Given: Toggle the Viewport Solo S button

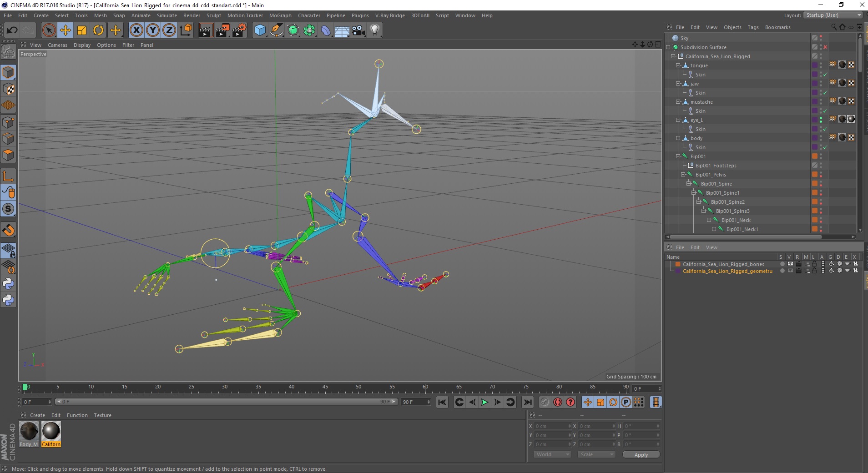Looking at the screenshot, I should coord(8,209).
